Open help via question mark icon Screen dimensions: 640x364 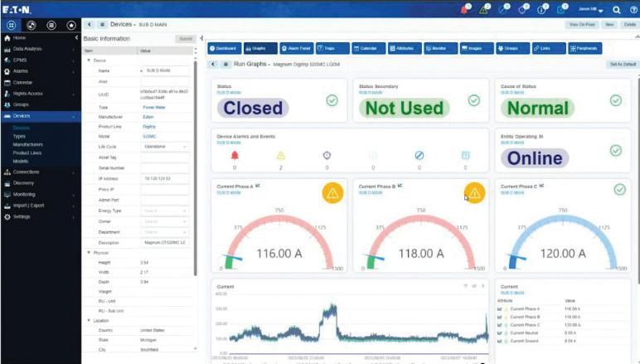click(633, 10)
